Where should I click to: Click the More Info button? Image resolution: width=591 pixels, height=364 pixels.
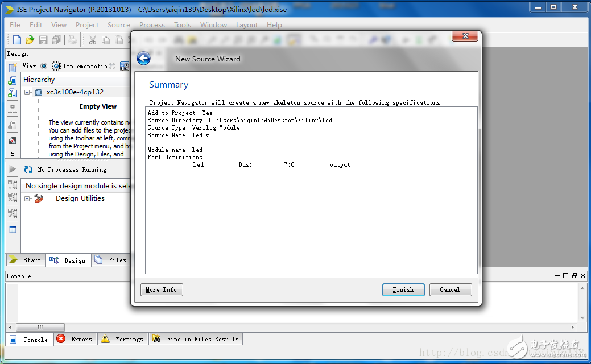(x=162, y=289)
